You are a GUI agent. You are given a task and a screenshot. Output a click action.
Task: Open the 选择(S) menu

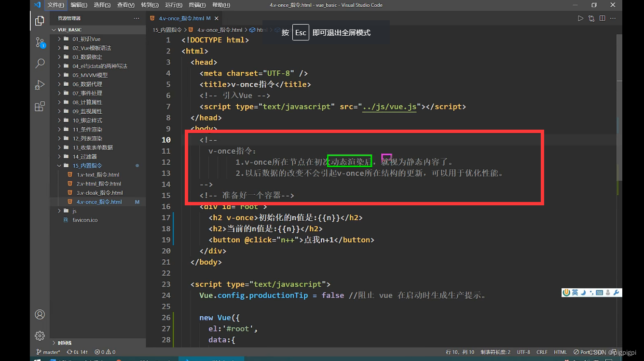102,5
